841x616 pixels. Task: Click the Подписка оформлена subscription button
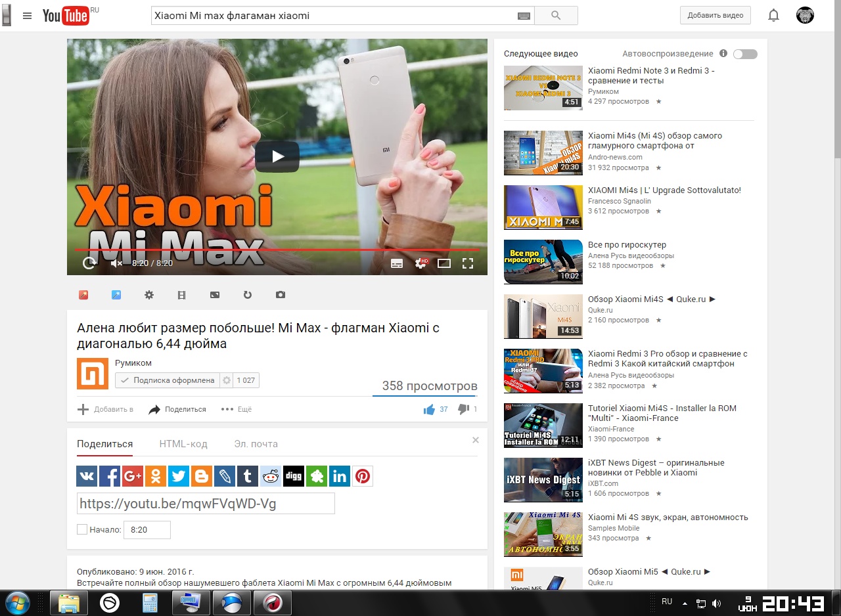coord(168,380)
